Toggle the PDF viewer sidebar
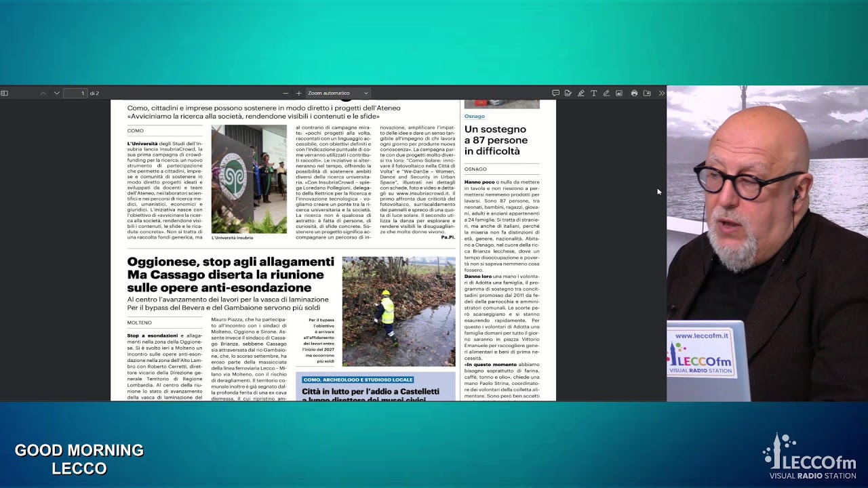Image resolution: width=868 pixels, height=488 pixels. click(x=4, y=93)
